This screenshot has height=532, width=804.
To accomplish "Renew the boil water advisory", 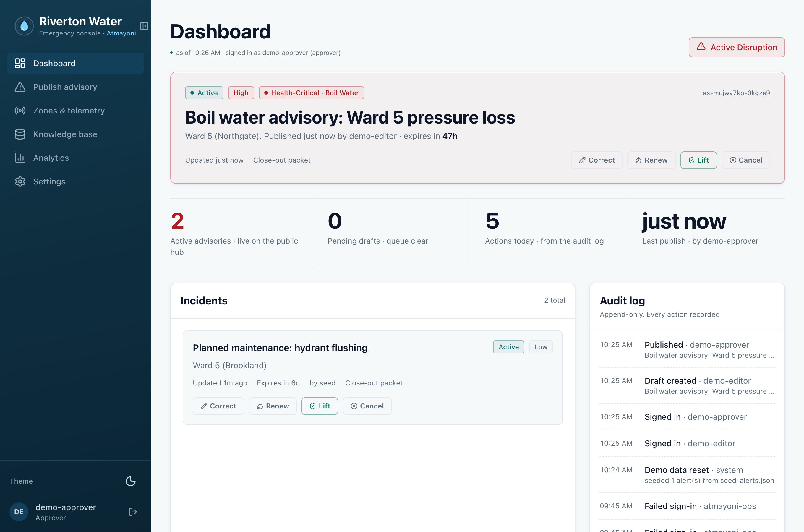I will 651,160.
